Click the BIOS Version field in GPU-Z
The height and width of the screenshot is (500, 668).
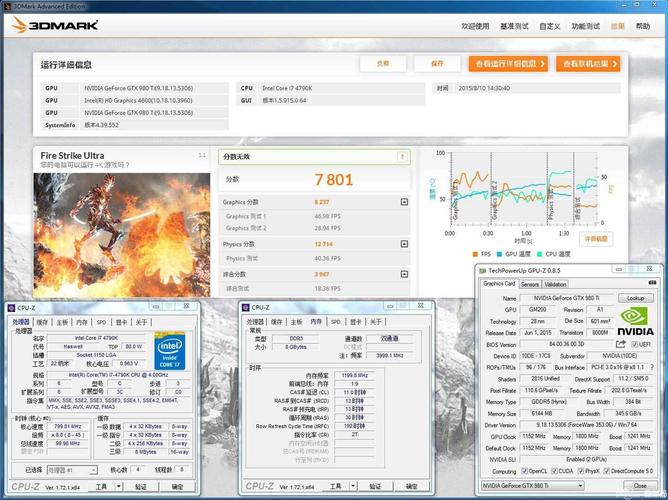(566, 344)
